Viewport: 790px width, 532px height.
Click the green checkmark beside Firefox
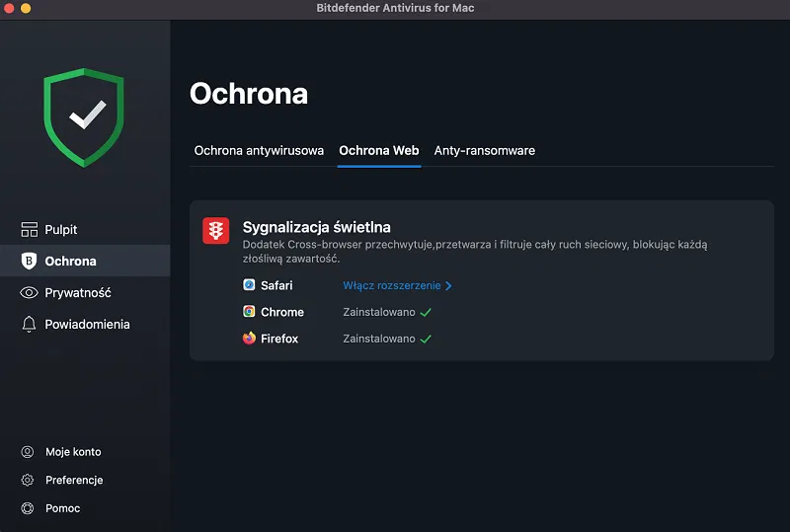(426, 340)
